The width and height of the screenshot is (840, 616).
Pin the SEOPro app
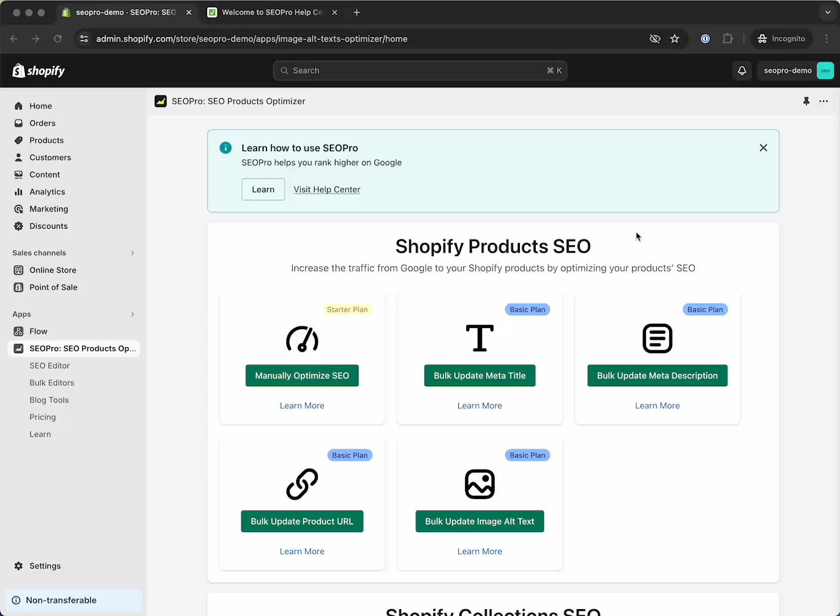806,101
